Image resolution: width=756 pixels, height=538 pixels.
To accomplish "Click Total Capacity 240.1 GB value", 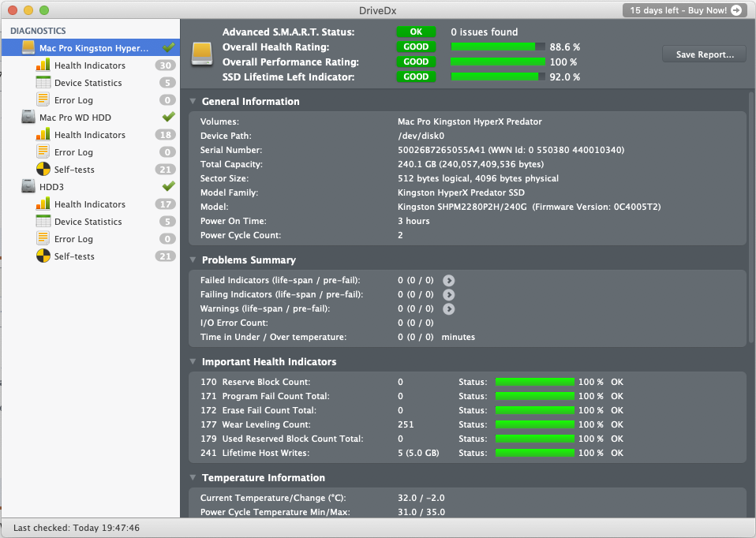I will (470, 164).
